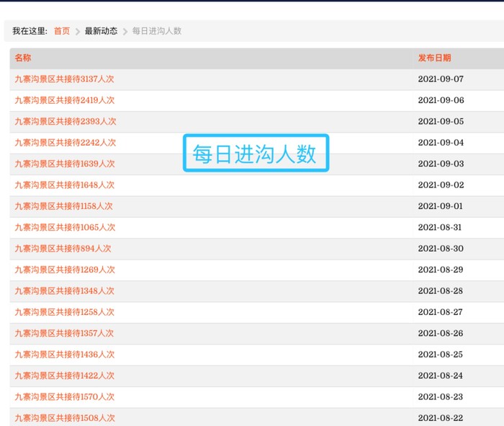Screen dimensions: 504x426
Task: Open the 1357人次 article
Action: click(63, 333)
